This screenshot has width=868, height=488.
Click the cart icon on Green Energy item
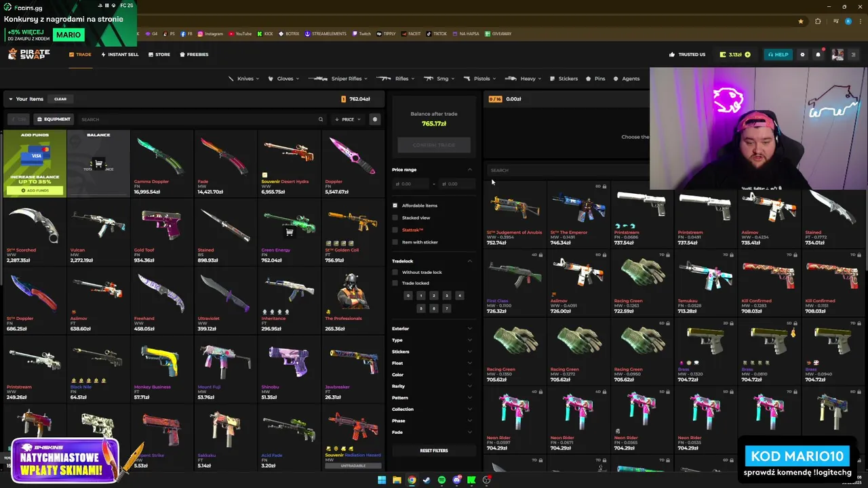[290, 232]
